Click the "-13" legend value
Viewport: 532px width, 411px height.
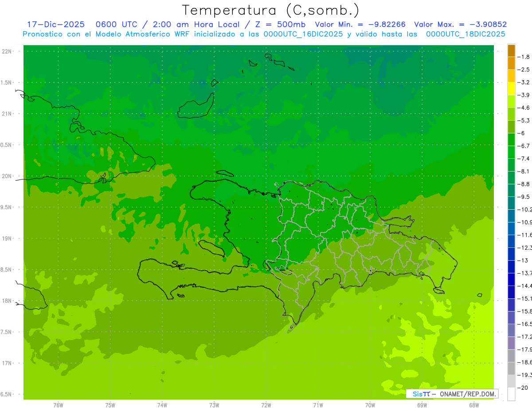pos(523,260)
